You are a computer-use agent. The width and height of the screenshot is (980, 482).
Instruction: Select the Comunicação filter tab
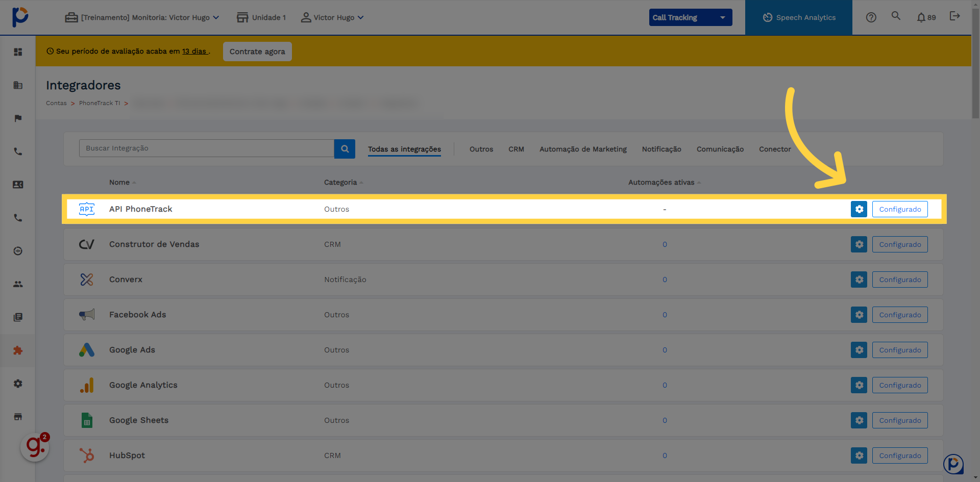(720, 149)
